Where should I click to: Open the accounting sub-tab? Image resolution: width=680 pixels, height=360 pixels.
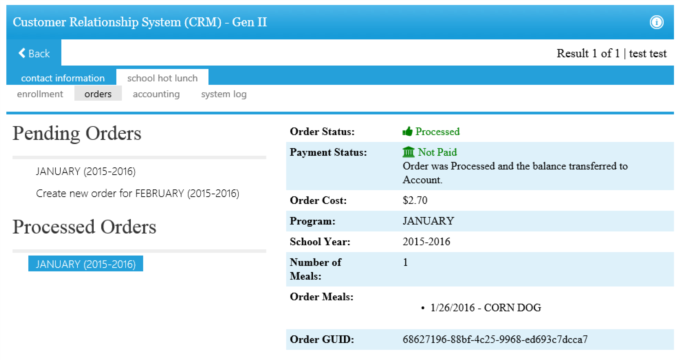pyautogui.click(x=156, y=94)
